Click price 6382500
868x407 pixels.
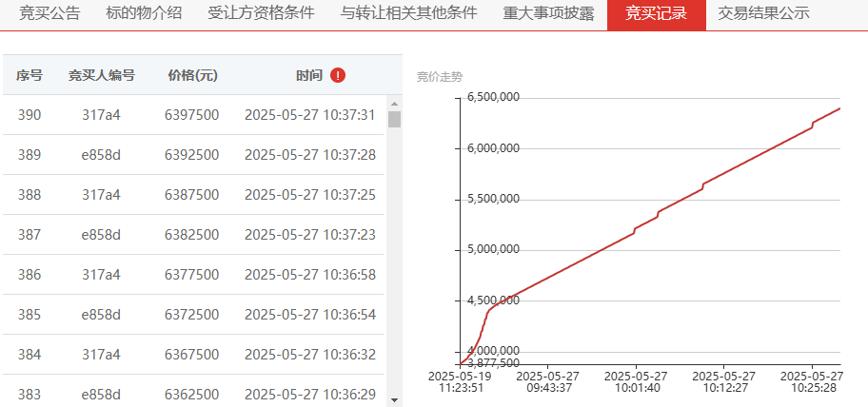pos(191,235)
